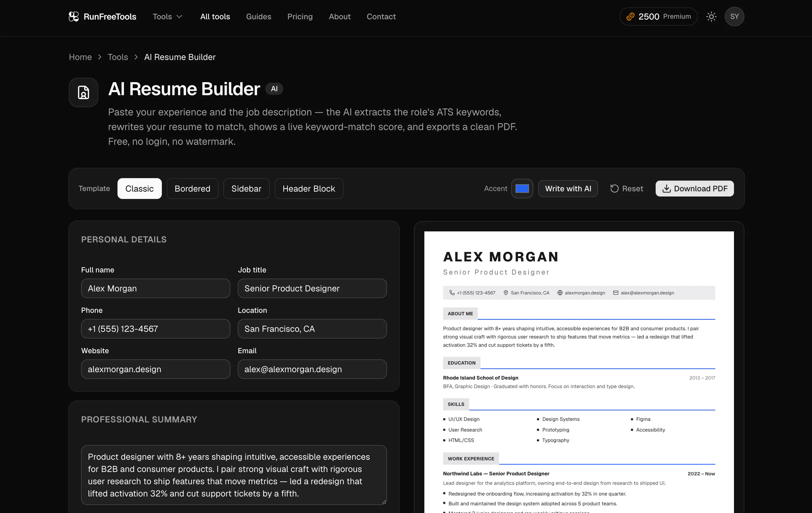Click the Phone input field
This screenshot has width=812, height=513.
pos(155,329)
